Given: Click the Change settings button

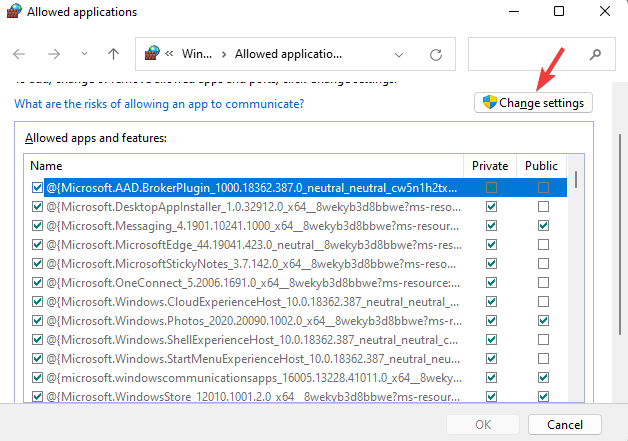Looking at the screenshot, I should pos(533,103).
